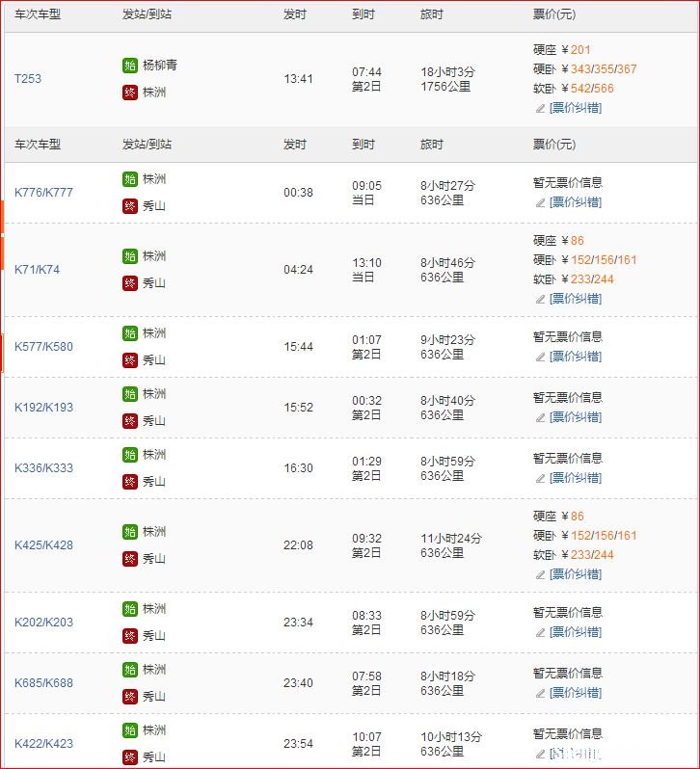Select T253 hard seat price 201
This screenshot has width=700, height=769.
(580, 49)
